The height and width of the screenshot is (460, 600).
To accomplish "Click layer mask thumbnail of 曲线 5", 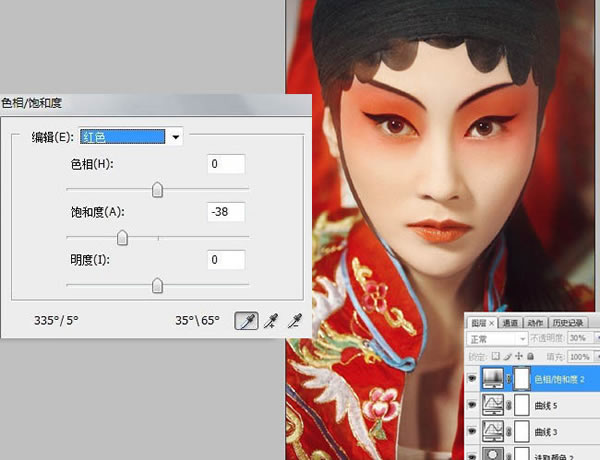I will [522, 405].
